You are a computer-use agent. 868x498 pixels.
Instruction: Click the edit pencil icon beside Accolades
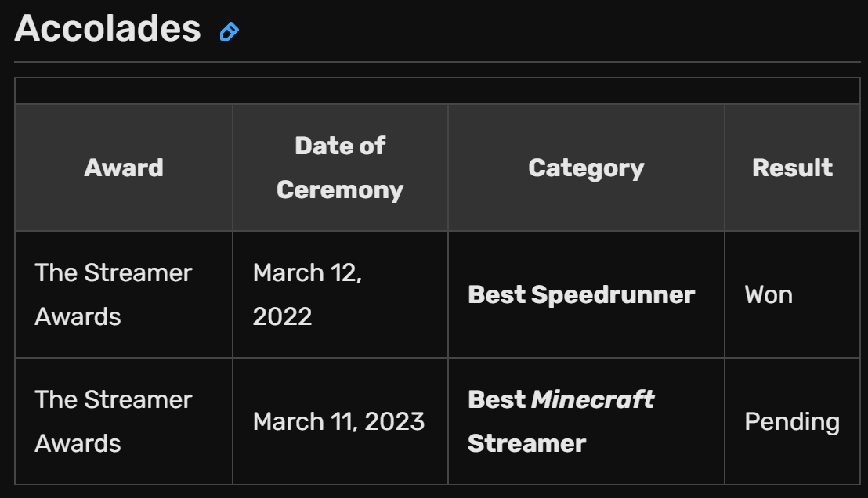229,31
